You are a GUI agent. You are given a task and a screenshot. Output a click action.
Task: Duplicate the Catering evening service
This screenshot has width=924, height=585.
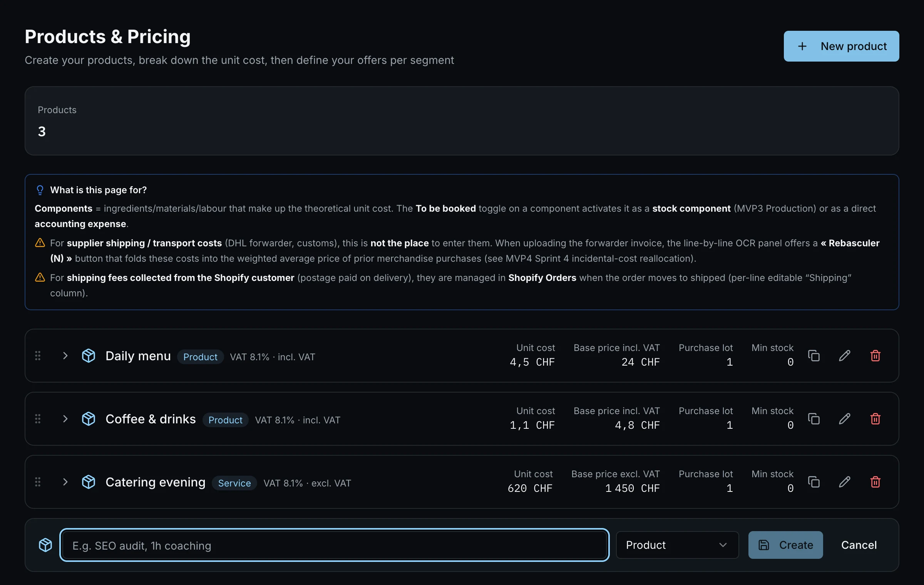(x=814, y=482)
